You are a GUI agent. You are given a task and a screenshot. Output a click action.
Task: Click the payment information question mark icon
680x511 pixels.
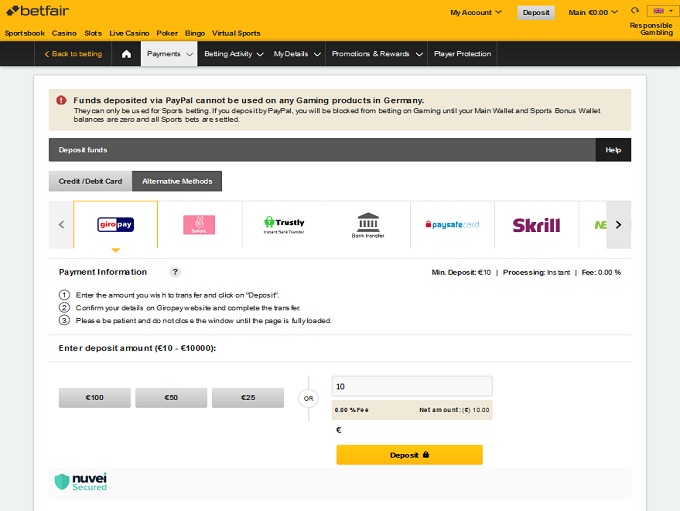[x=175, y=272]
